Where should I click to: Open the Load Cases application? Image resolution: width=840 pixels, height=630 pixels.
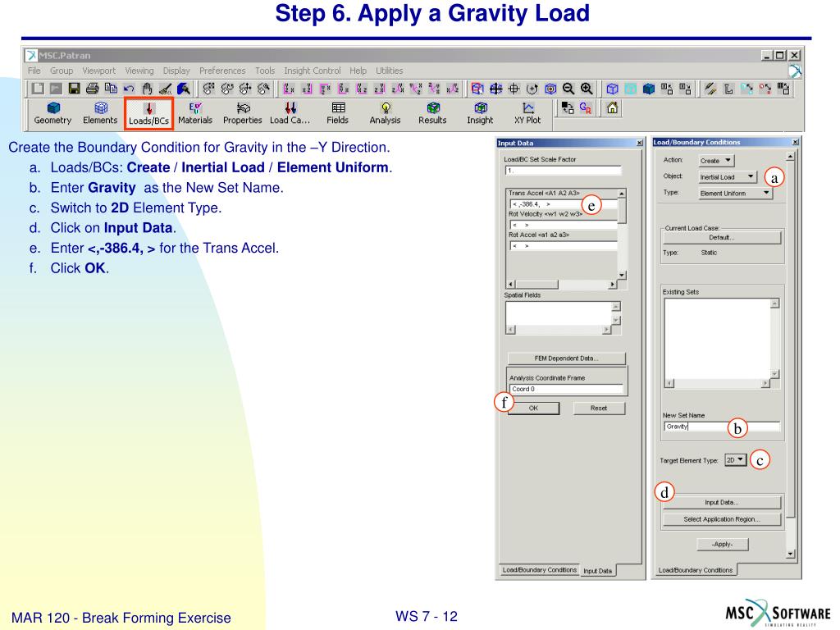tap(290, 113)
